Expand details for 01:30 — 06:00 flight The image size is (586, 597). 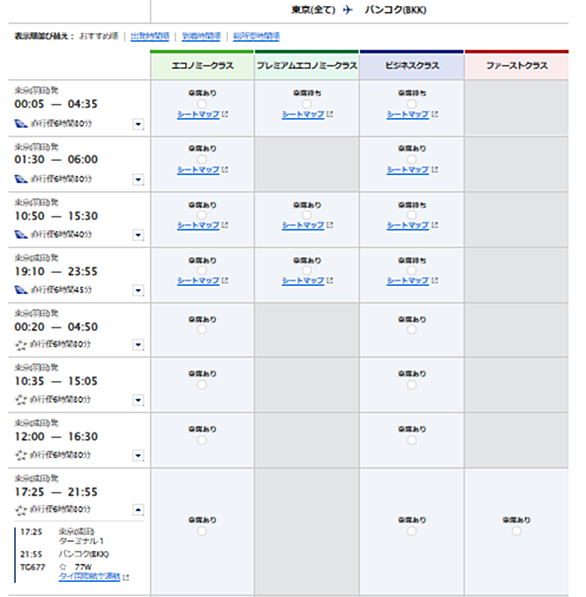tap(138, 179)
